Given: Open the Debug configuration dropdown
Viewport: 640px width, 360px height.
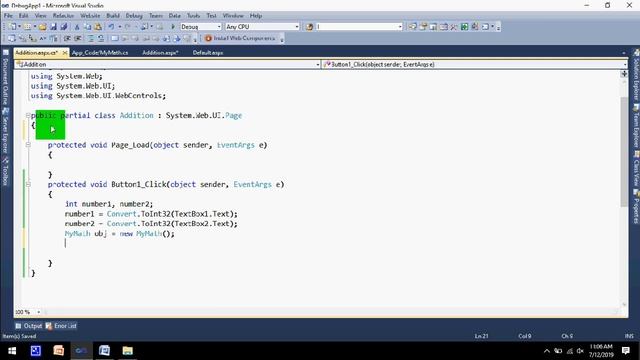Looking at the screenshot, I should coord(219,27).
